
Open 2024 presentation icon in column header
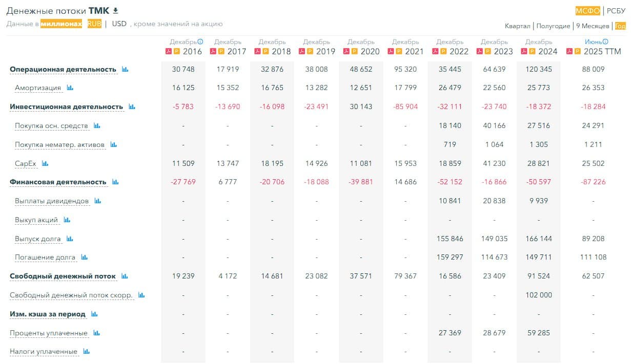coord(532,51)
